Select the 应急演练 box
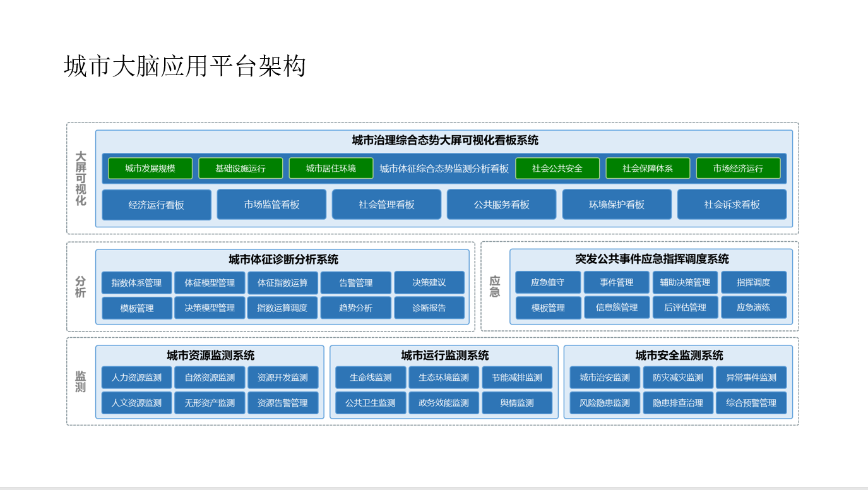868x490 pixels. (754, 308)
